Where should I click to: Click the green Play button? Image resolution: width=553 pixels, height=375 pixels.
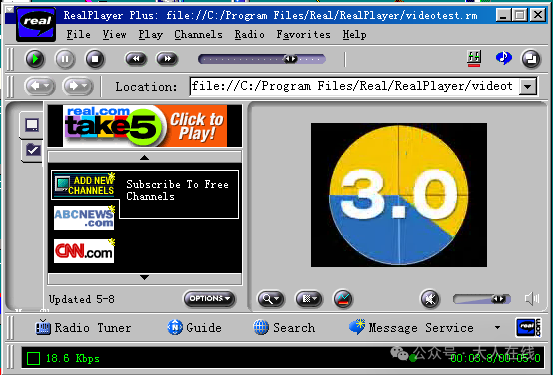coord(35,59)
